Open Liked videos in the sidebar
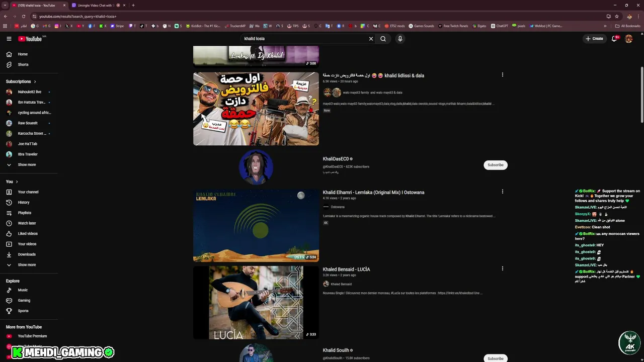Screen dimensions: 644x362 point(28,233)
